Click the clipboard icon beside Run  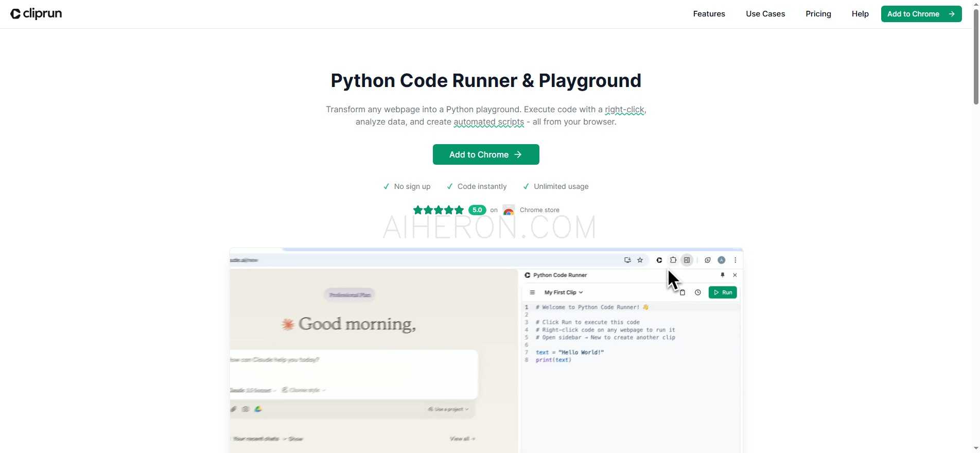click(682, 292)
